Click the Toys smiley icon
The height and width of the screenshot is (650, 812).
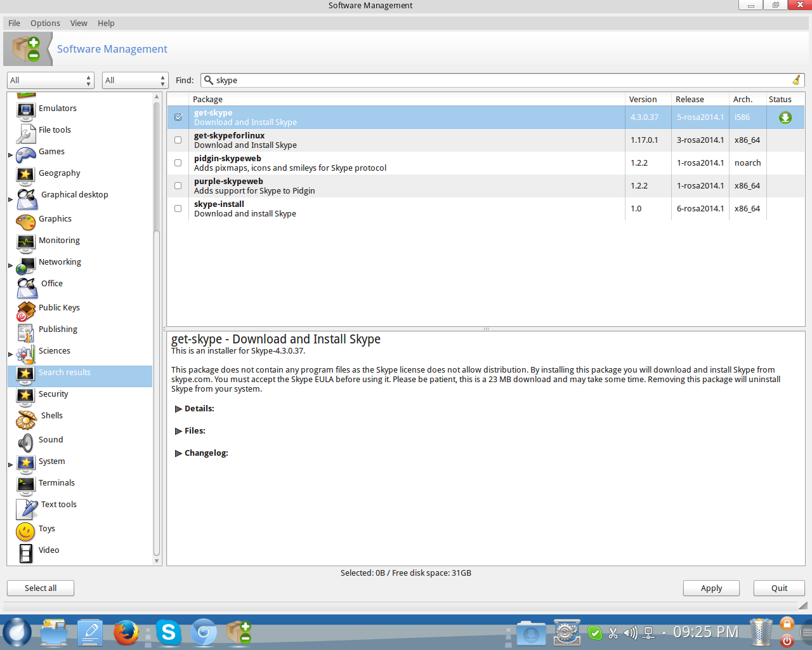(x=26, y=531)
